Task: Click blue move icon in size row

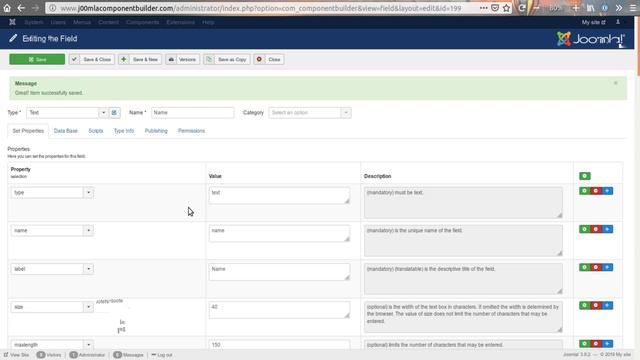Action: click(607, 306)
